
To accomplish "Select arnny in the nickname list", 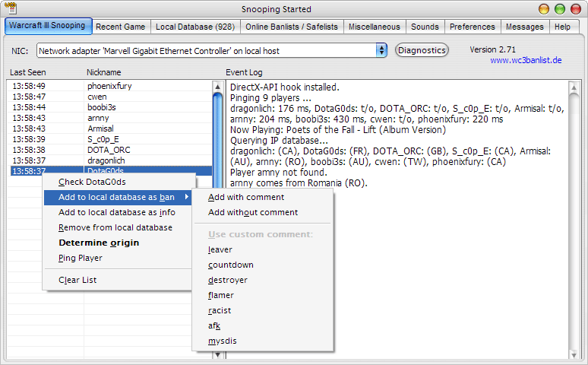I will 98,118.
